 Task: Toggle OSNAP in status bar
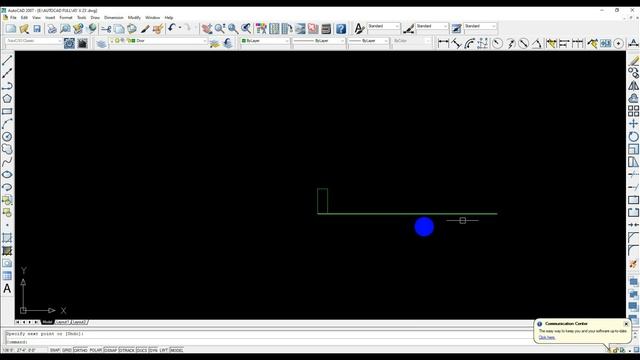click(x=111, y=350)
